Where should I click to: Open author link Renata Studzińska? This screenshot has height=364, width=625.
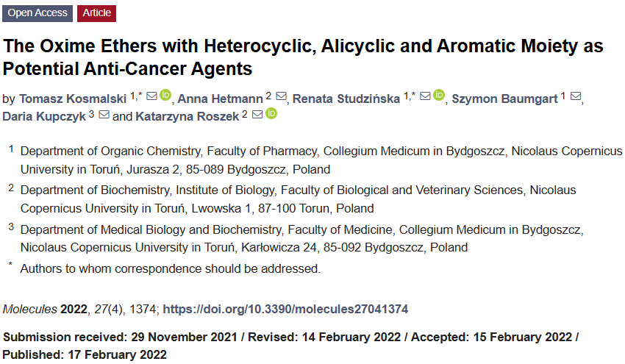(346, 99)
